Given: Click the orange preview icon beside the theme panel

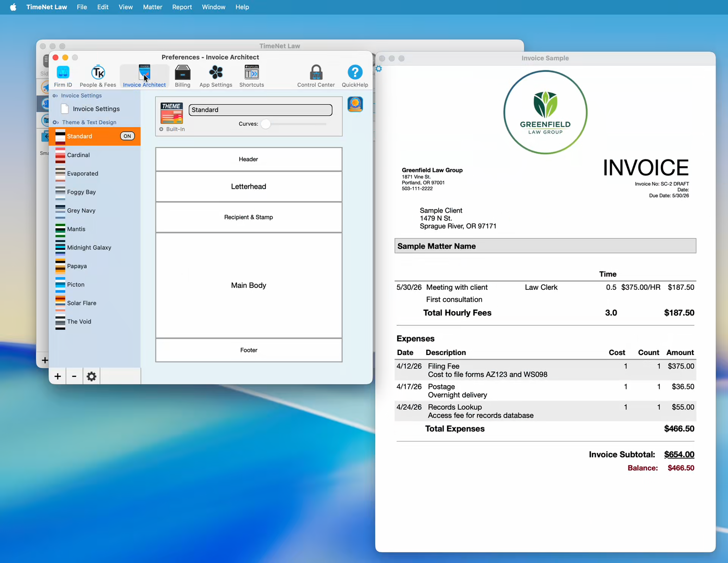Looking at the screenshot, I should point(355,104).
